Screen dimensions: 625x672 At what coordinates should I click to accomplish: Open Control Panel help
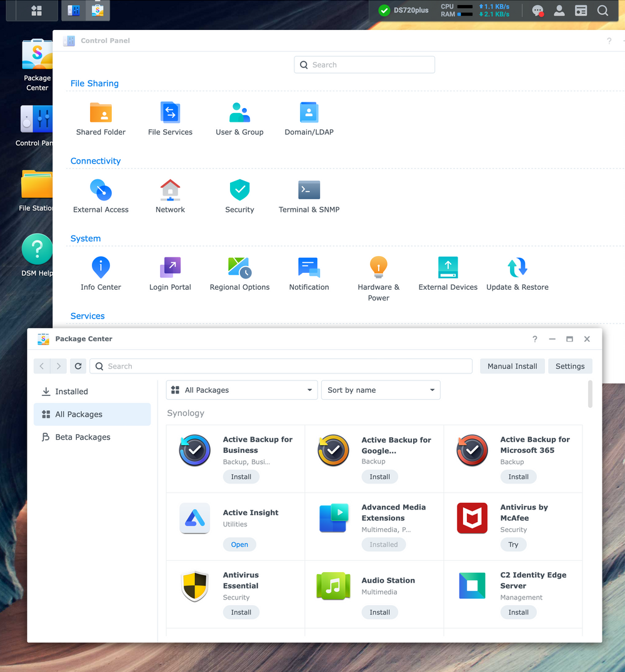point(609,41)
